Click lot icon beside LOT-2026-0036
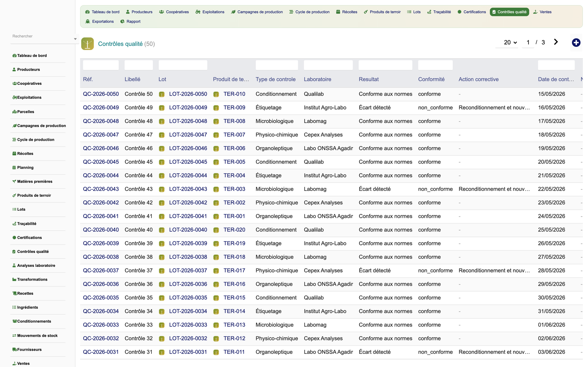This screenshot has width=588, height=367. [162, 284]
